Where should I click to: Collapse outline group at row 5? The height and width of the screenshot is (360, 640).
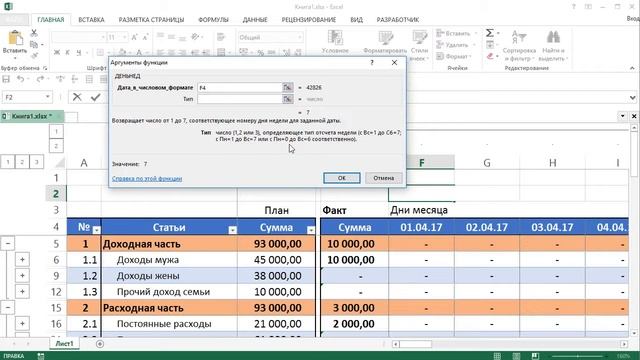tap(7, 243)
